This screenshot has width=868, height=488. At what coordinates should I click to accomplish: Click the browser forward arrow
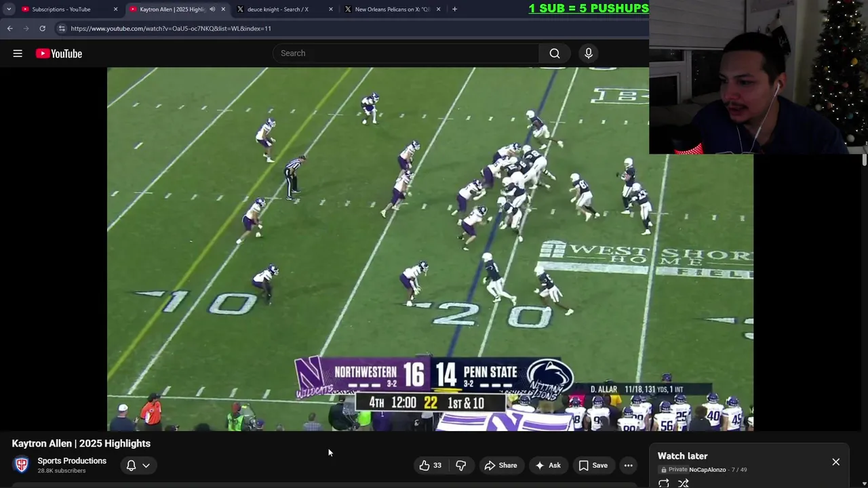coord(26,28)
